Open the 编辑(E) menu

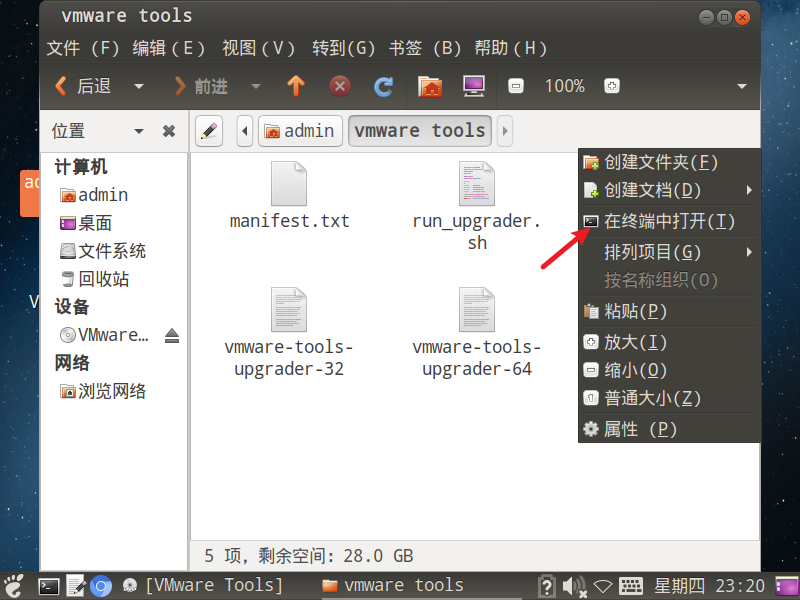(x=169, y=48)
